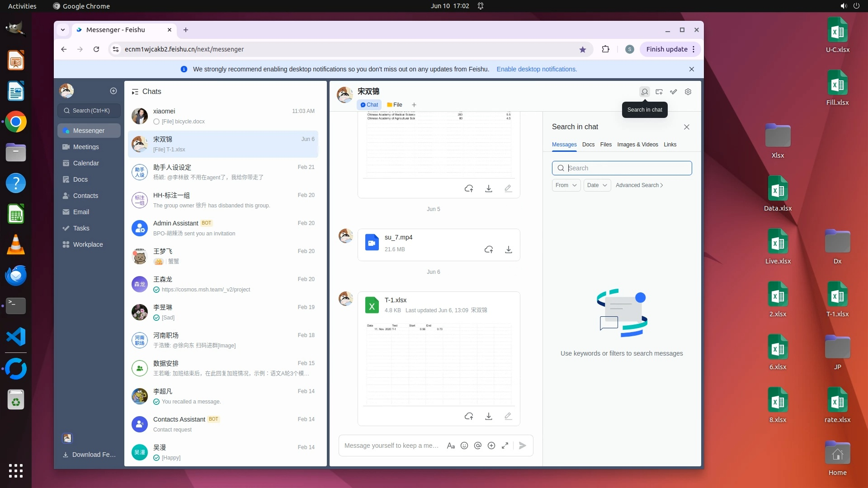The width and height of the screenshot is (868, 488).
Task: Click the Search in chat icon
Action: click(x=645, y=92)
